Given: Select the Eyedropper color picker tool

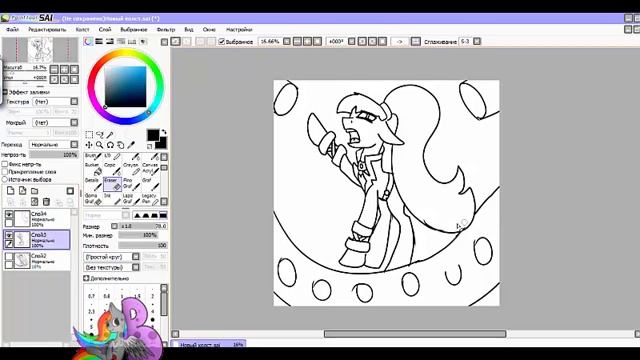Looking at the screenshot, I should point(131,145).
